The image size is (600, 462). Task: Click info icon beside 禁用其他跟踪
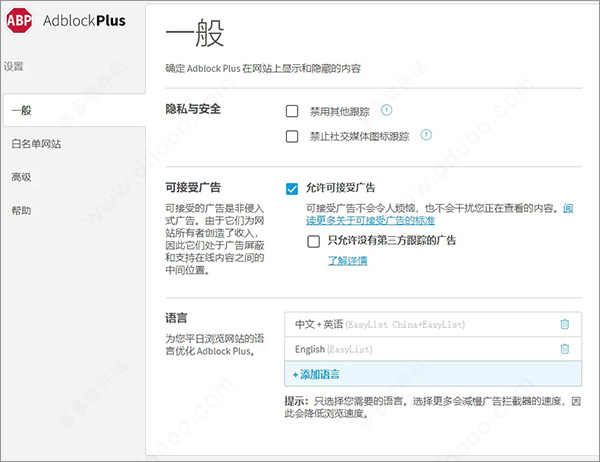pyautogui.click(x=386, y=110)
